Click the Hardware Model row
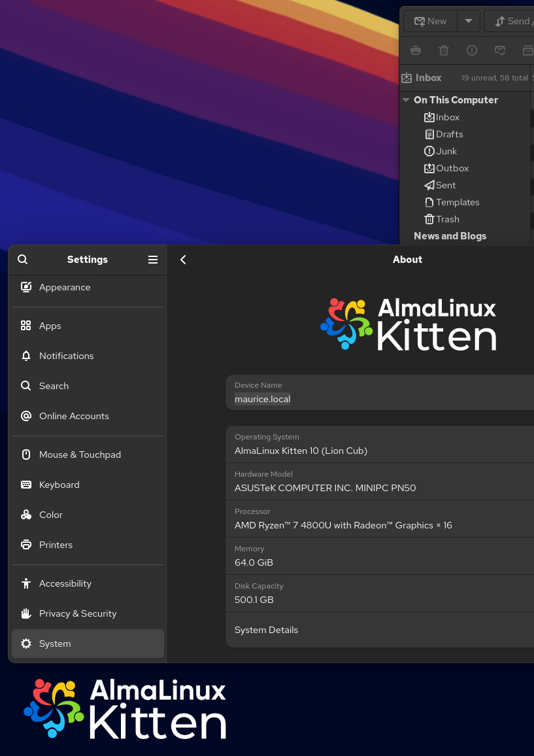This screenshot has width=534, height=756. point(380,482)
